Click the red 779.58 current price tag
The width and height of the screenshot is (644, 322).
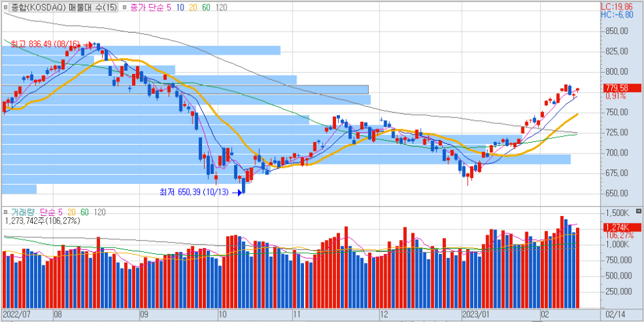616,88
